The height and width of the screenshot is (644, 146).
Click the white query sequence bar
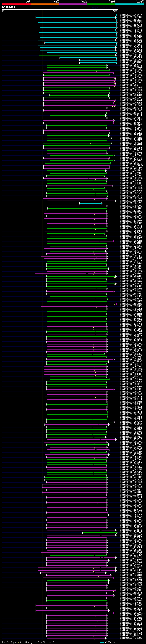tap(60, 10)
